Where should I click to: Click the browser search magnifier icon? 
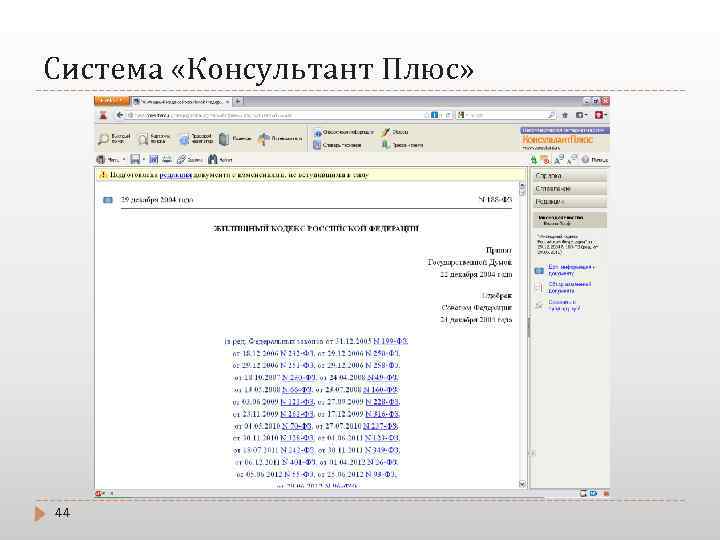[x=551, y=115]
